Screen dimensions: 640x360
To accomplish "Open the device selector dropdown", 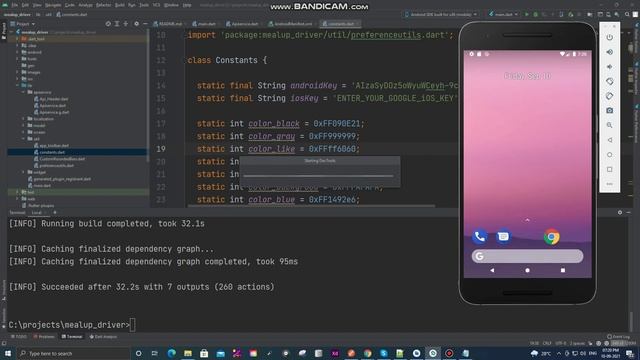I will pyautogui.click(x=441, y=14).
